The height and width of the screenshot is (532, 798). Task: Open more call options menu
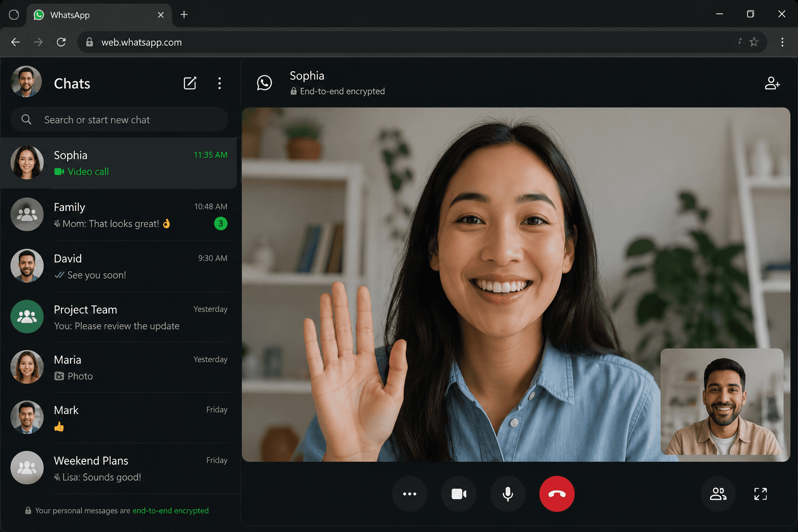tap(410, 494)
